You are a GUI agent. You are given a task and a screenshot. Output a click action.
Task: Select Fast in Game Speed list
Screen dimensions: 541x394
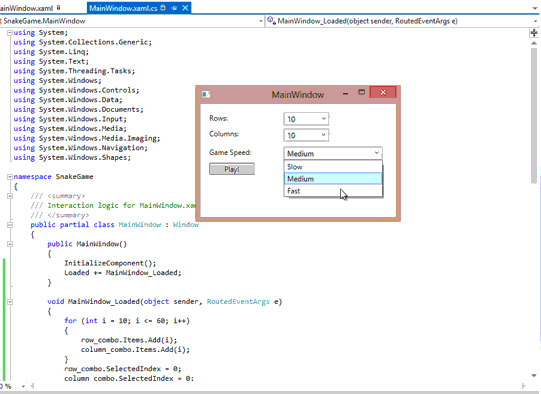tap(333, 191)
